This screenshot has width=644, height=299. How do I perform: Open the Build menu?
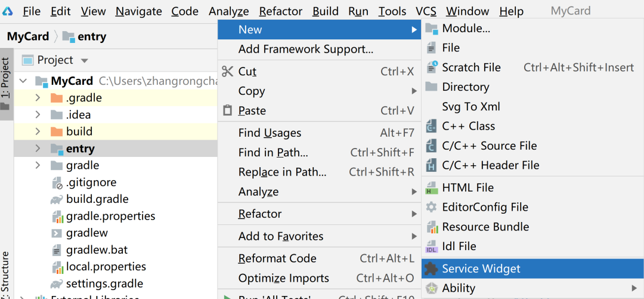click(325, 11)
